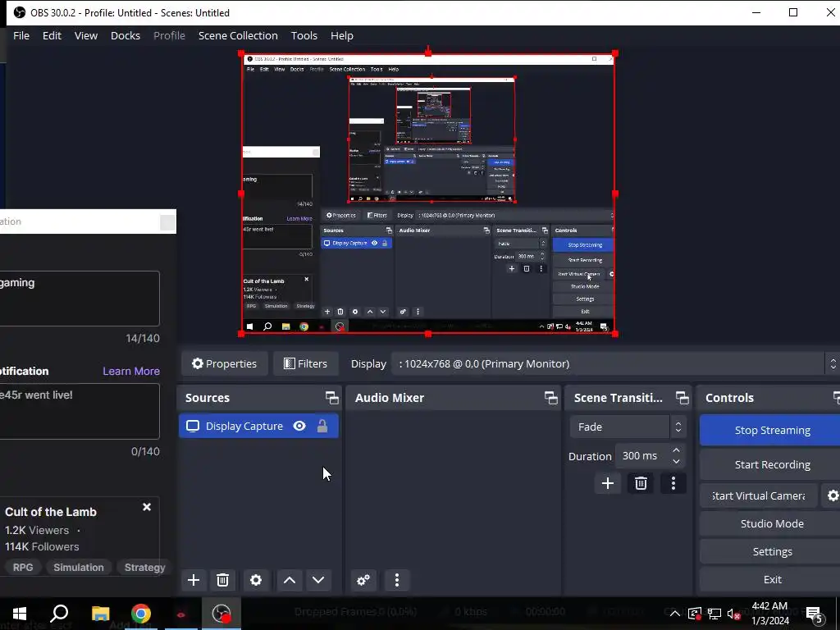Click the Strategy tag
This screenshot has height=630, width=840.
pos(144,568)
